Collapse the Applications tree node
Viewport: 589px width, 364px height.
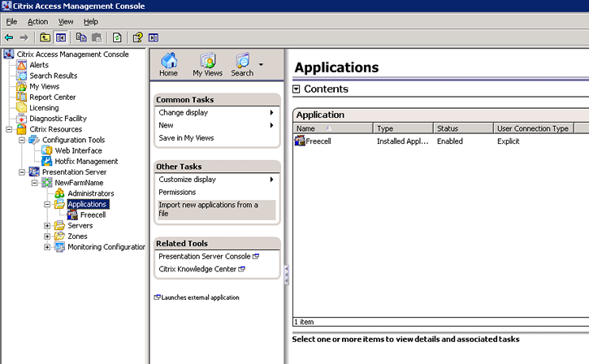pos(47,205)
